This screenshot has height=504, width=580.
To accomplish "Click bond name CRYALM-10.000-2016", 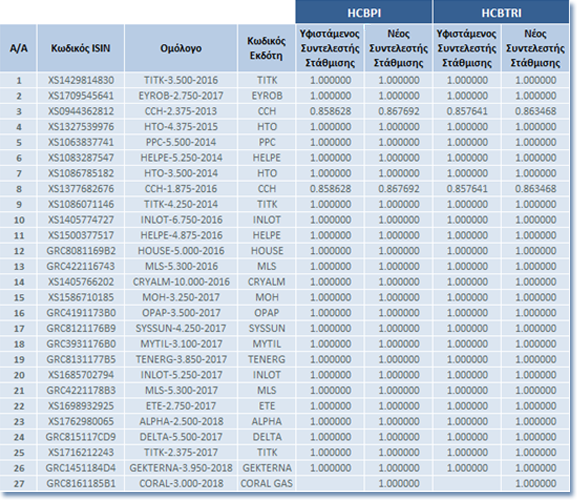I will 181,282.
